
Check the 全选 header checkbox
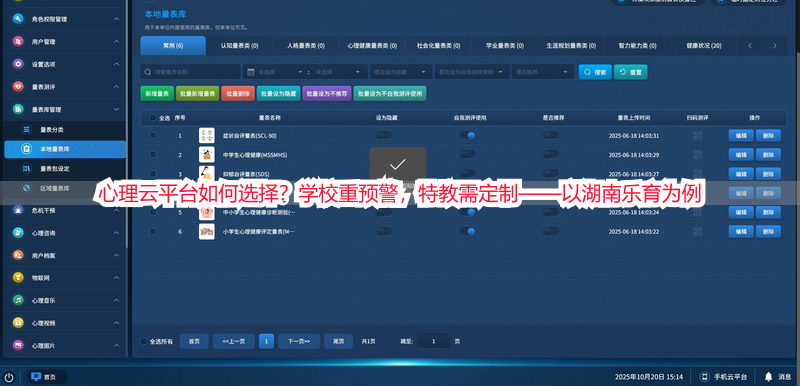[153, 118]
